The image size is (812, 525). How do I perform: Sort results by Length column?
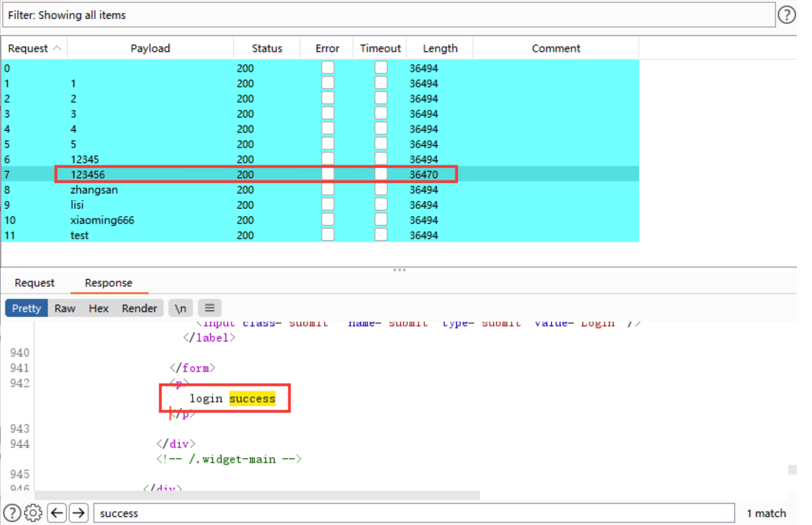point(440,48)
